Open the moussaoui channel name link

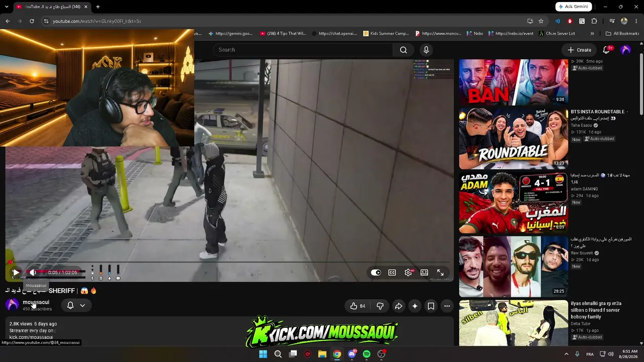(36, 302)
